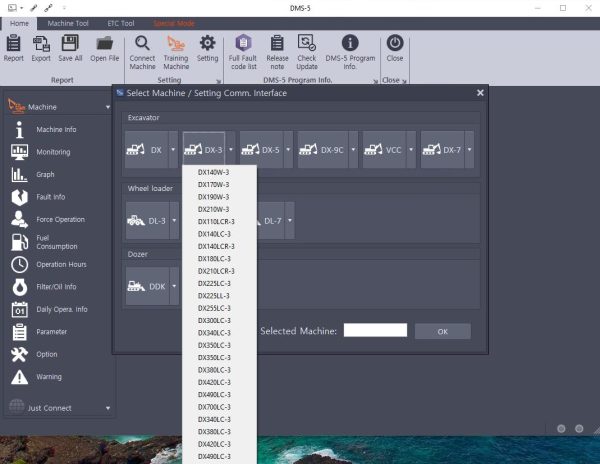Screen dimensions: 600x464
Task: Select the DX-9C excavator button
Action: [x=323, y=150]
